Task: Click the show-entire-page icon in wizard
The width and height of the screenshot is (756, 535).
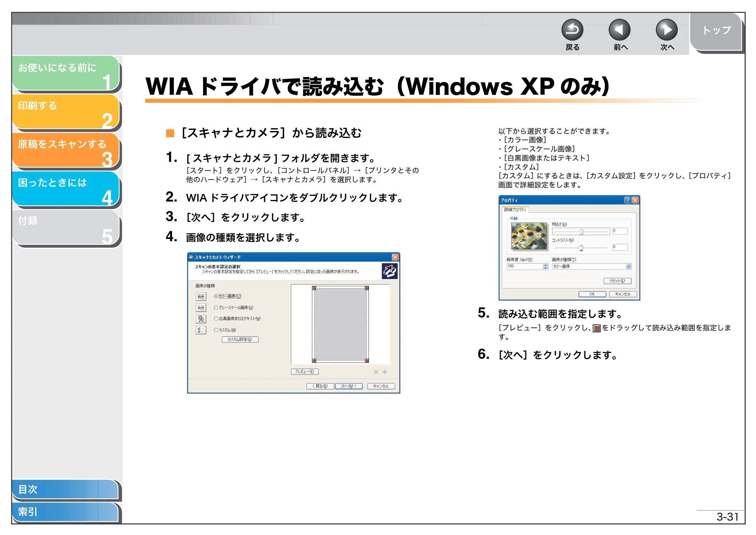Action: (385, 372)
